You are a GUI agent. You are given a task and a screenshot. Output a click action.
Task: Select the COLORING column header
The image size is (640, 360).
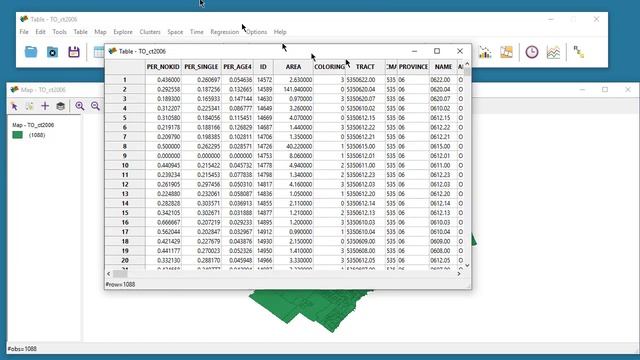329,67
